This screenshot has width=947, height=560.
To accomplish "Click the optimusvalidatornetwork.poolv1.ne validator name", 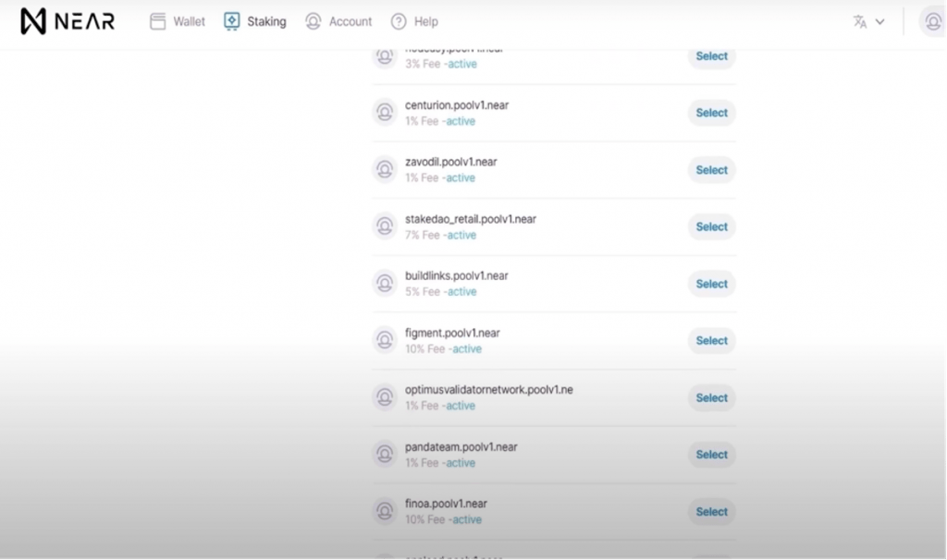I will point(488,390).
